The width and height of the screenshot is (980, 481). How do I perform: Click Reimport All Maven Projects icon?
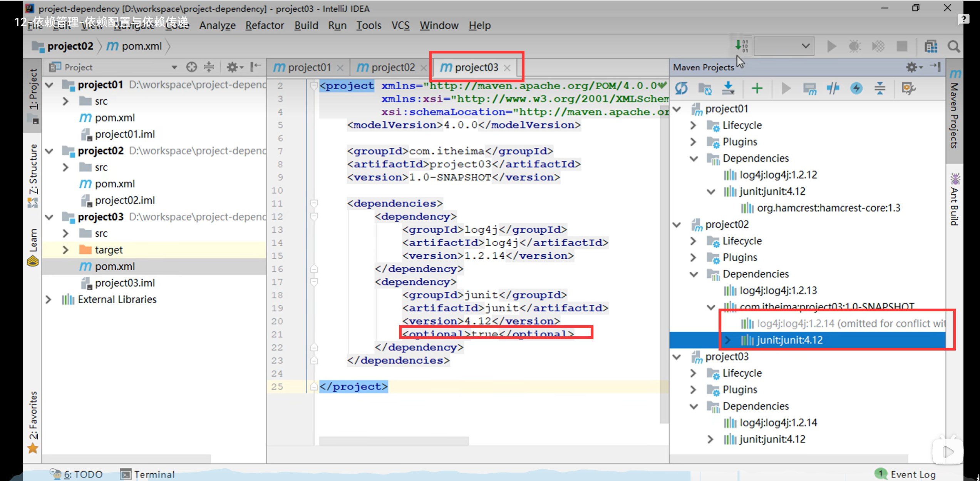click(x=681, y=89)
